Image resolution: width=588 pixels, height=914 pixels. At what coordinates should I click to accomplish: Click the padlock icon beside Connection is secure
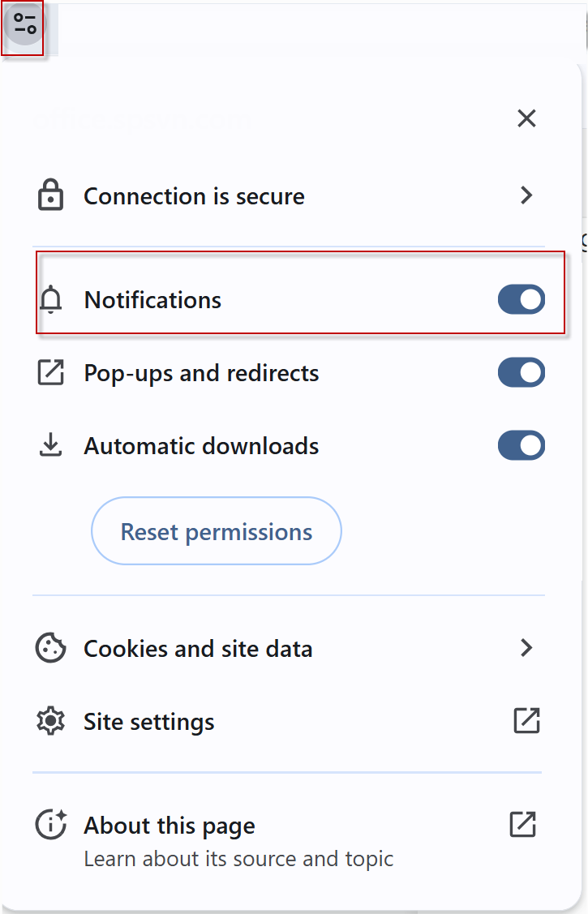click(50, 196)
